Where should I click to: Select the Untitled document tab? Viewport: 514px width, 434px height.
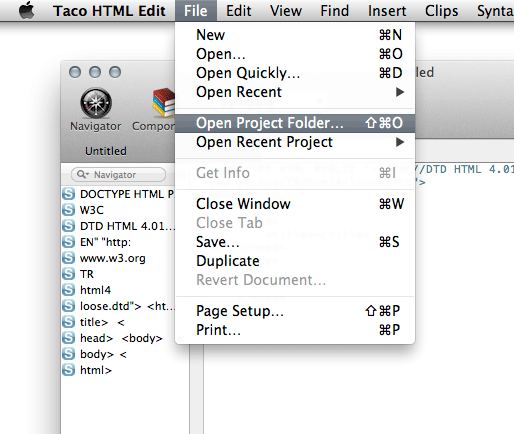(106, 151)
